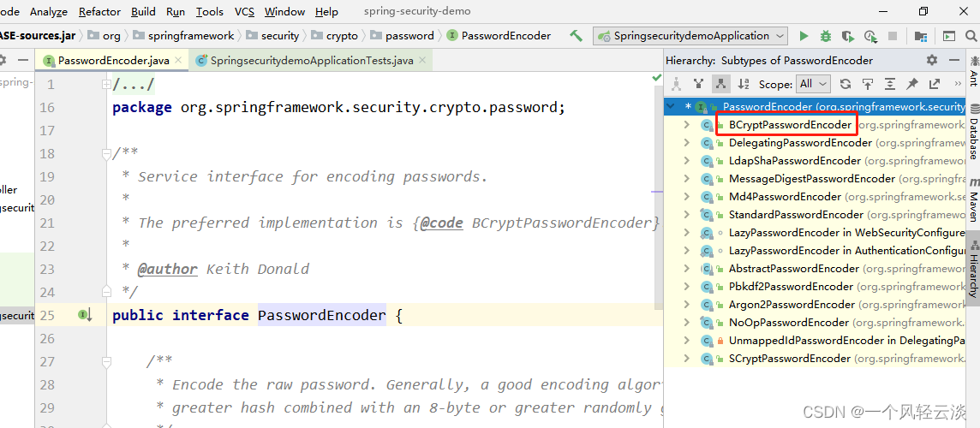
Task: Unfold the collapsed comment on line 1
Action: coord(106,85)
